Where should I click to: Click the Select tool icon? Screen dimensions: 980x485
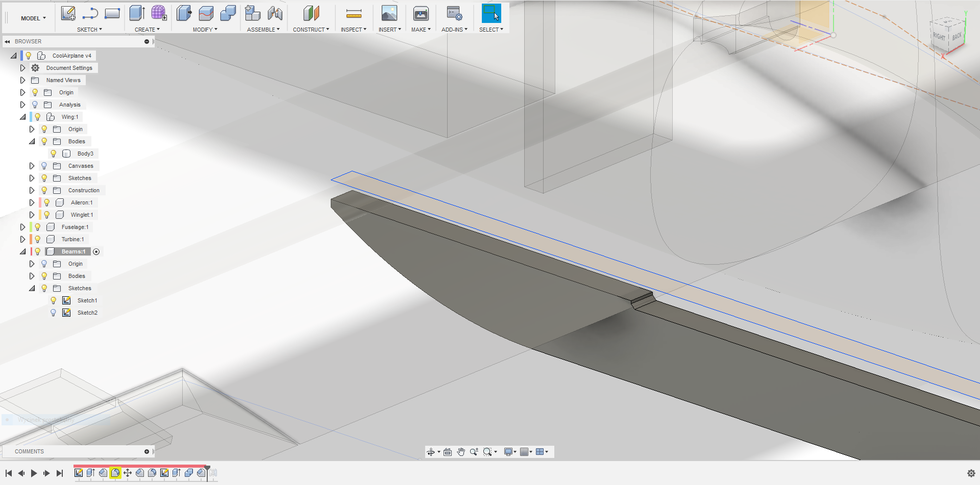[492, 13]
